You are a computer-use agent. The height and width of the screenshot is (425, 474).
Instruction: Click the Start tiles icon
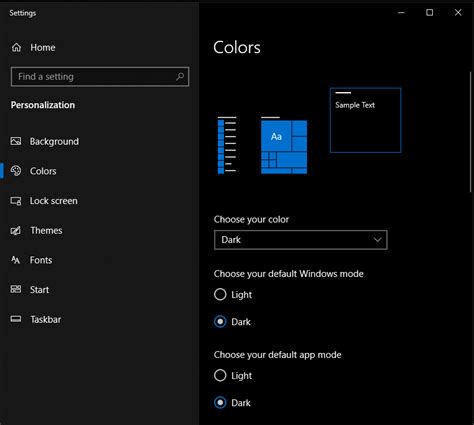coord(16,289)
